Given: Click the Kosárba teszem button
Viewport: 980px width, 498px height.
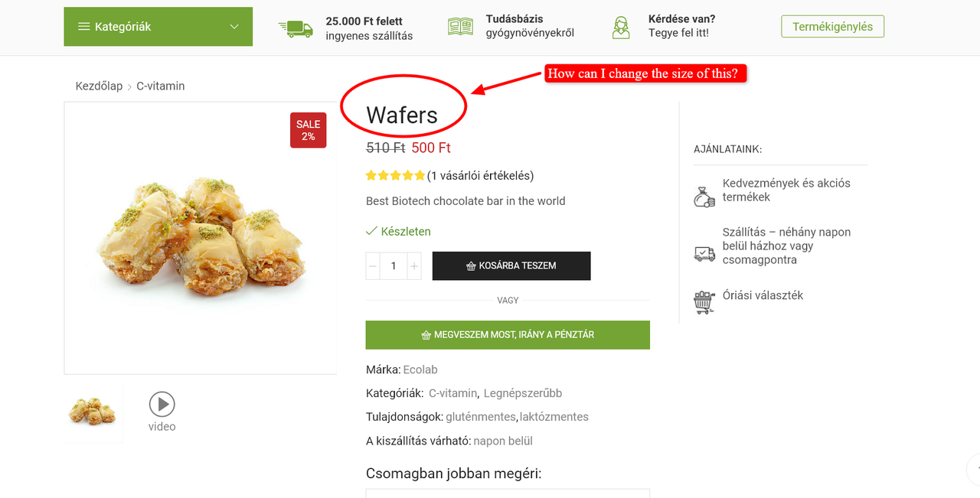Looking at the screenshot, I should (x=511, y=266).
